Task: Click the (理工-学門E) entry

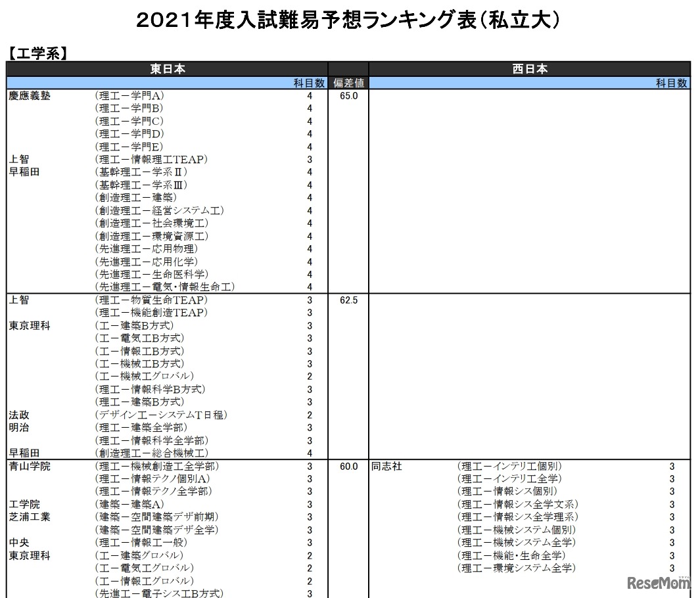Action: click(129, 147)
